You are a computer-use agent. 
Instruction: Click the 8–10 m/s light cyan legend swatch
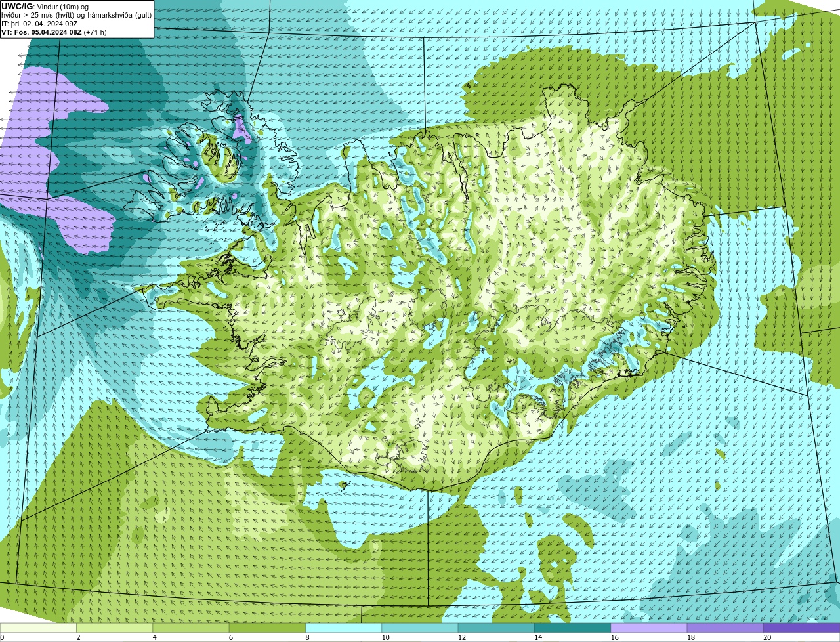(x=343, y=628)
